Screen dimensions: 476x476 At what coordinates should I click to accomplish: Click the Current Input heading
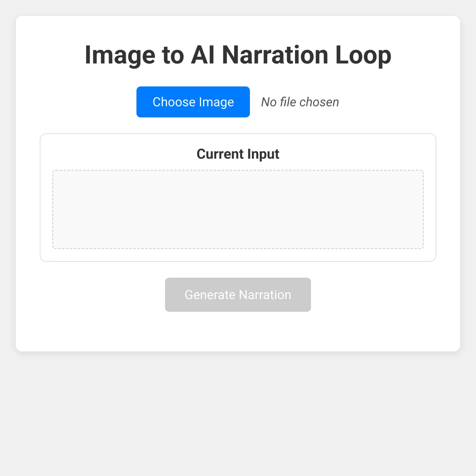[238, 154]
